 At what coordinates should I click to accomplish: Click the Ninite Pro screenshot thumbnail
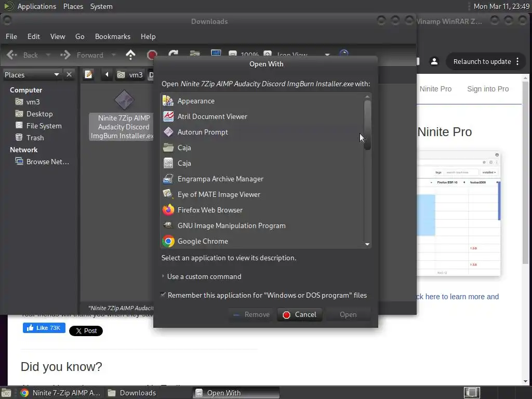tap(458, 213)
